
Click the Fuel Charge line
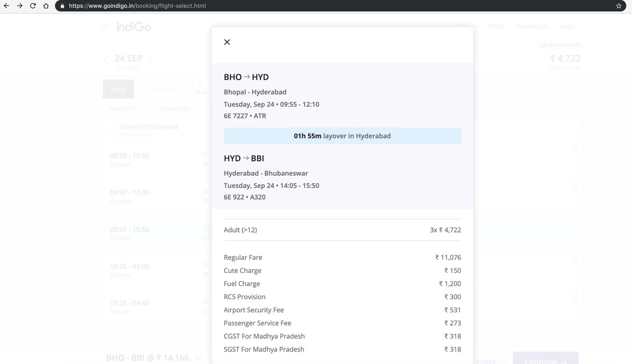(342, 284)
